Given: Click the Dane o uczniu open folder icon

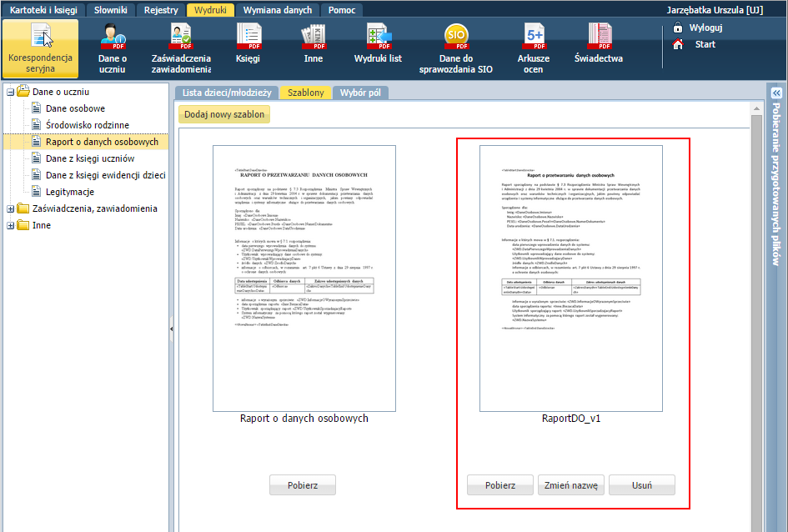Looking at the screenshot, I should click(x=23, y=92).
